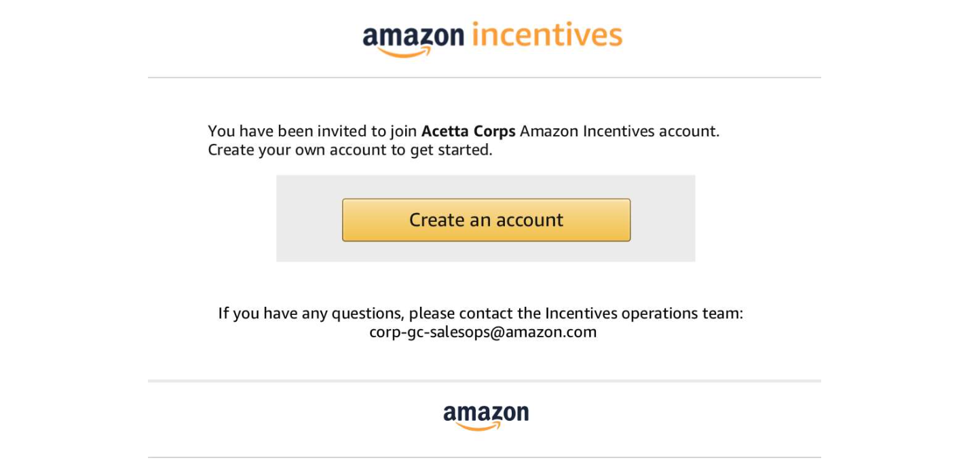Screen dimensions: 980x471
Task: Click the "You have been invited to join" text
Action: click(x=312, y=131)
